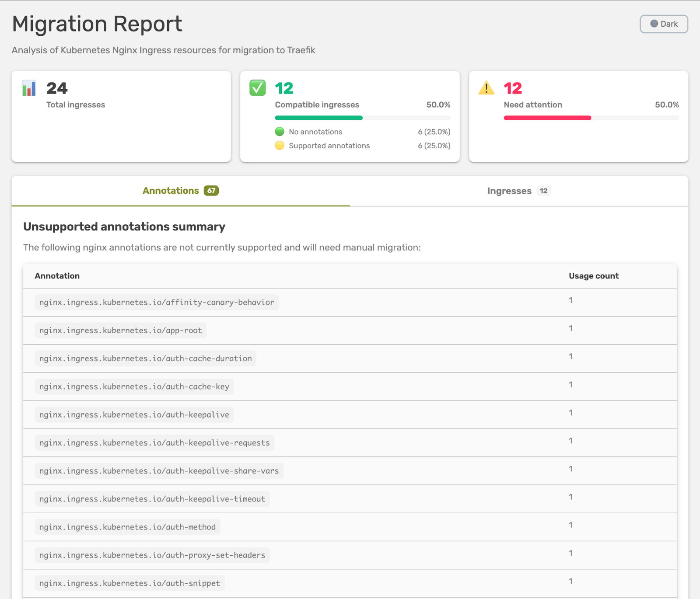Image resolution: width=700 pixels, height=599 pixels.
Task: Click the bar chart icon on Total ingresses card
Action: pos(28,88)
